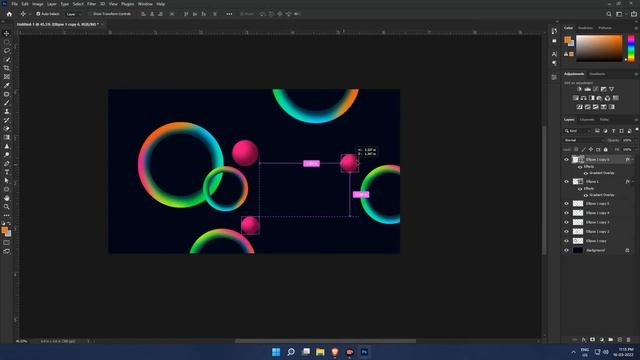
Task: Select the Horizontal Type tool
Action: [7, 172]
